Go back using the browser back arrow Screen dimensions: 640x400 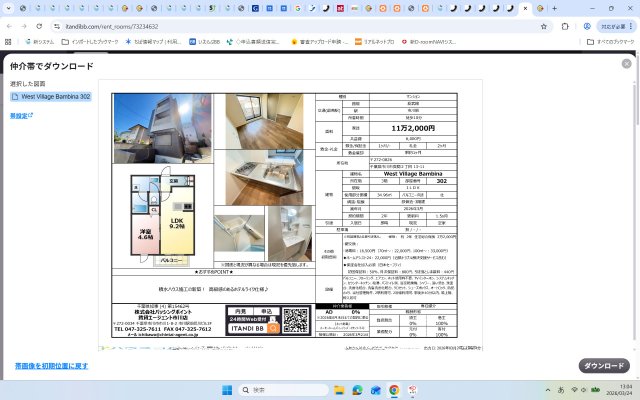[x=10, y=26]
